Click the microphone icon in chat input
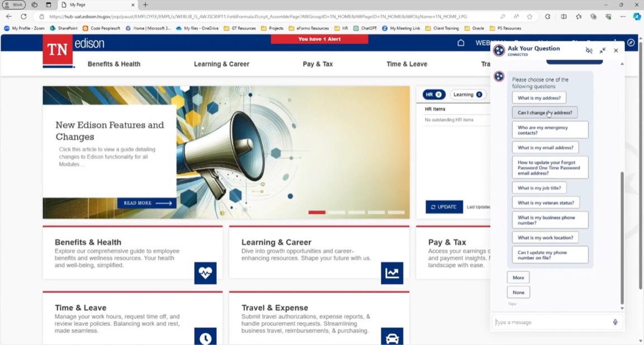Viewport: 644px width, 345px height. tap(615, 322)
